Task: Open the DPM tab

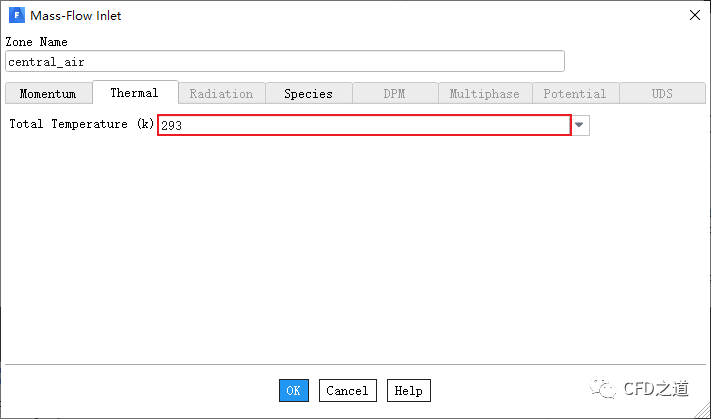Action: (x=394, y=93)
